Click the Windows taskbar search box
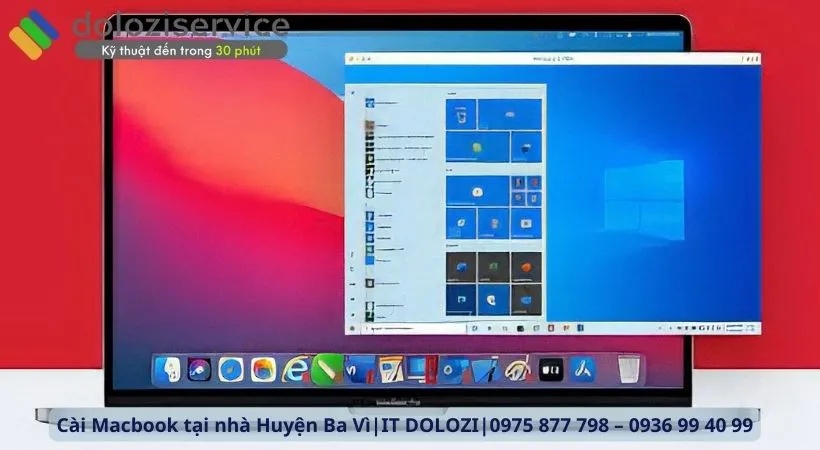The height and width of the screenshot is (450, 820). (x=414, y=329)
